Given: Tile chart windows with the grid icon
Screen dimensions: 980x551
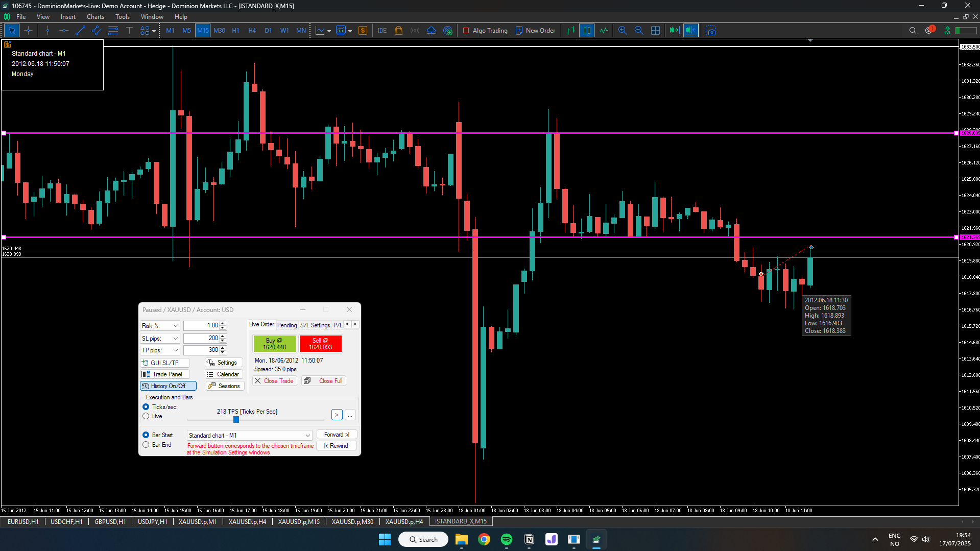Looking at the screenshot, I should point(655,31).
